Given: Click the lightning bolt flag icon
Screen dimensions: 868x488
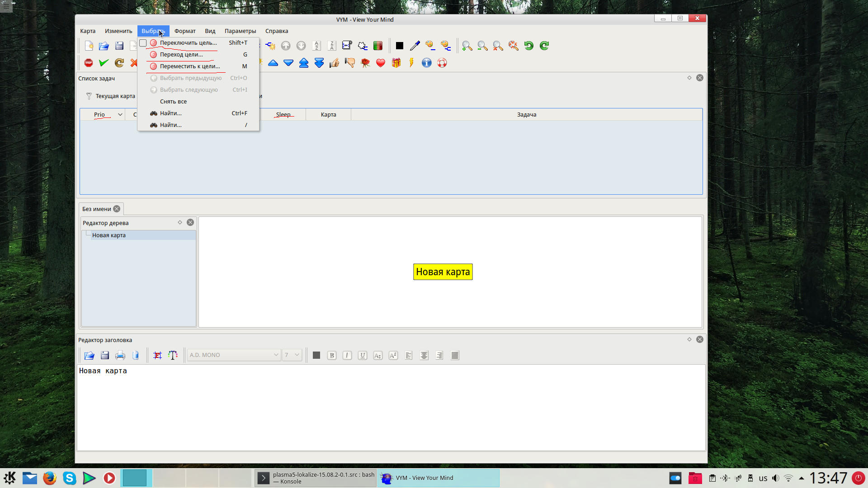Looking at the screenshot, I should pos(411,63).
